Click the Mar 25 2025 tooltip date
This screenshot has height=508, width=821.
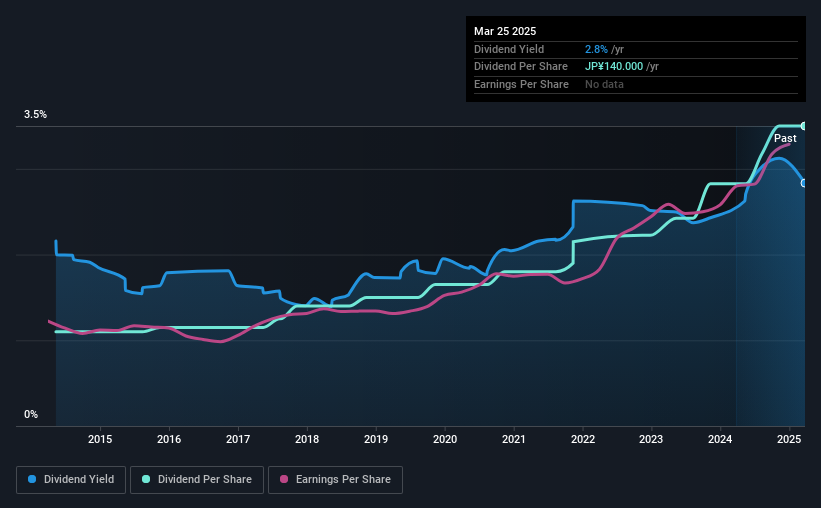click(505, 31)
